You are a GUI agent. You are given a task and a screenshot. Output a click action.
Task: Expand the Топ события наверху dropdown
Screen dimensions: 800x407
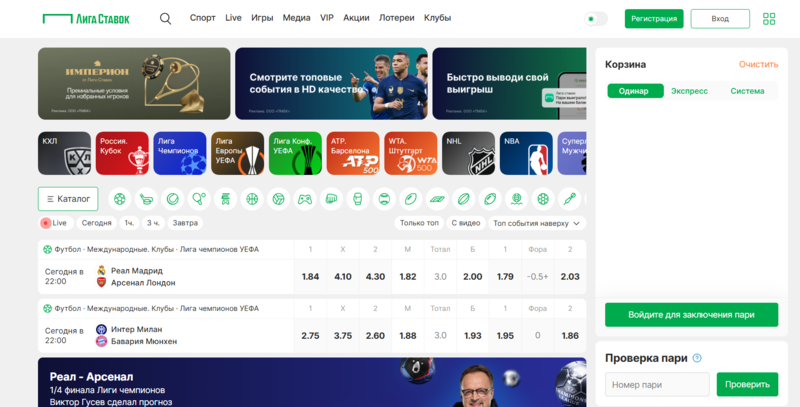pyautogui.click(x=537, y=223)
